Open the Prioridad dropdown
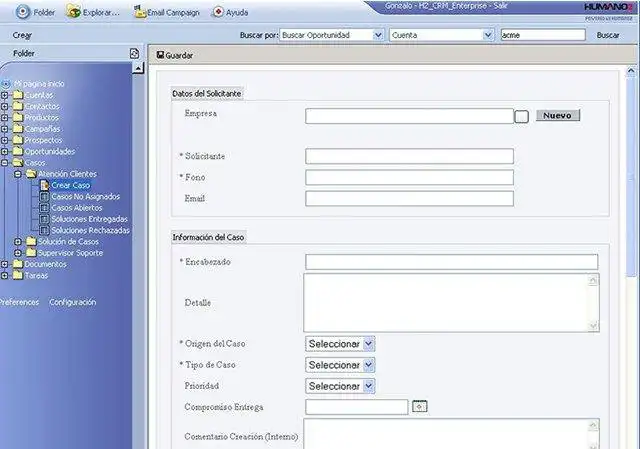Image resolution: width=640 pixels, height=449 pixels. tap(369, 386)
